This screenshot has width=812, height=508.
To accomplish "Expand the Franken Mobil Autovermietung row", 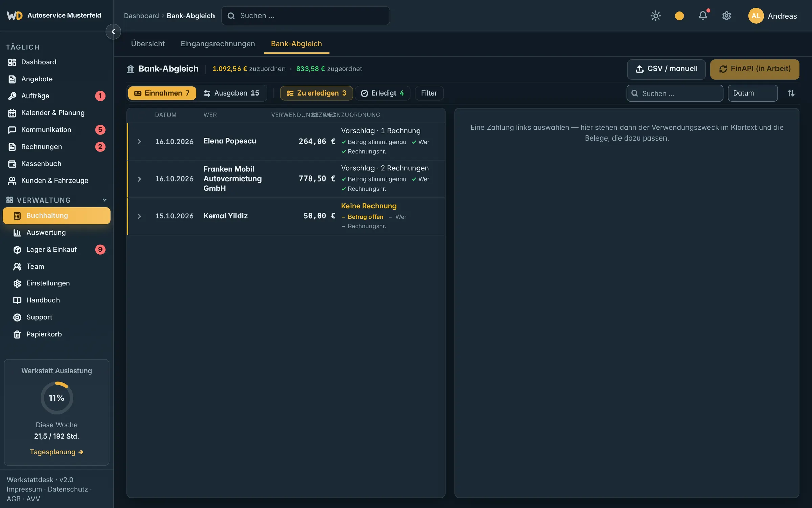I will pyautogui.click(x=139, y=179).
